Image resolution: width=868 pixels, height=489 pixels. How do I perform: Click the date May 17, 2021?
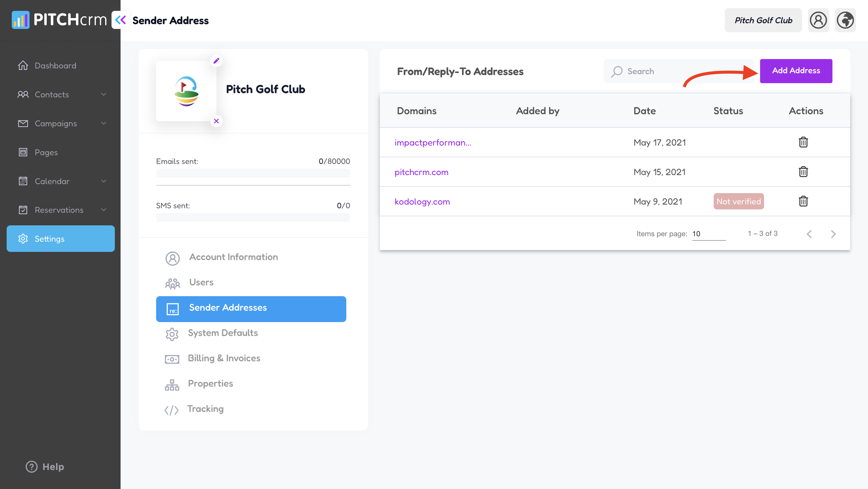(x=659, y=143)
